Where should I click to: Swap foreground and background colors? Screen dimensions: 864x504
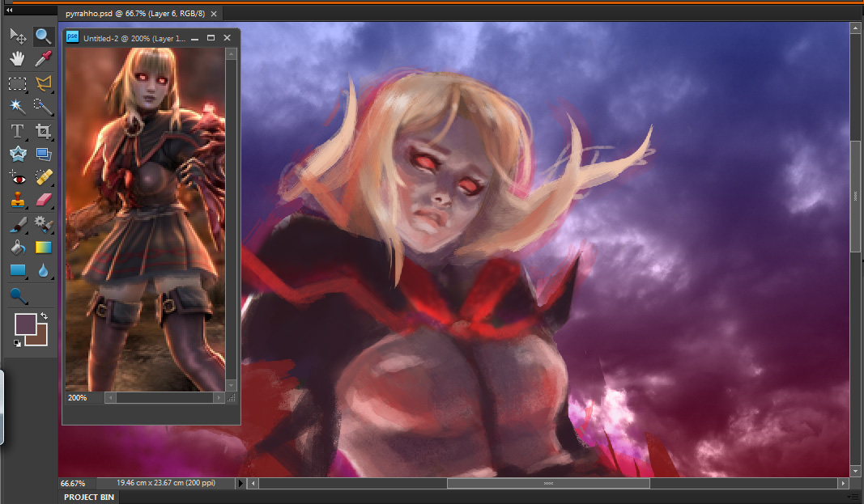pos(45,316)
